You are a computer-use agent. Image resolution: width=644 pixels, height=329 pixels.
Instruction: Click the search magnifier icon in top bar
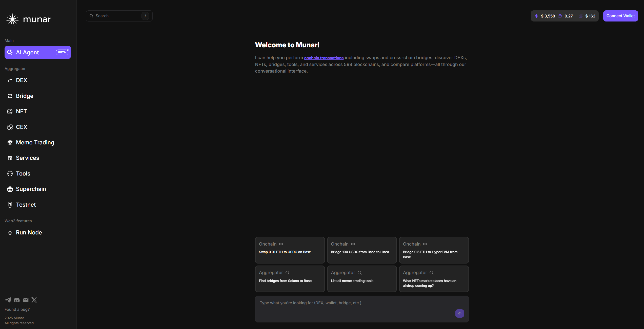click(91, 16)
